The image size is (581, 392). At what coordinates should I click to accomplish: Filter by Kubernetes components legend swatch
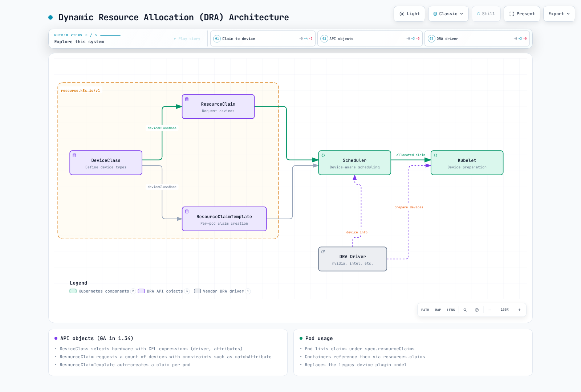(73, 291)
